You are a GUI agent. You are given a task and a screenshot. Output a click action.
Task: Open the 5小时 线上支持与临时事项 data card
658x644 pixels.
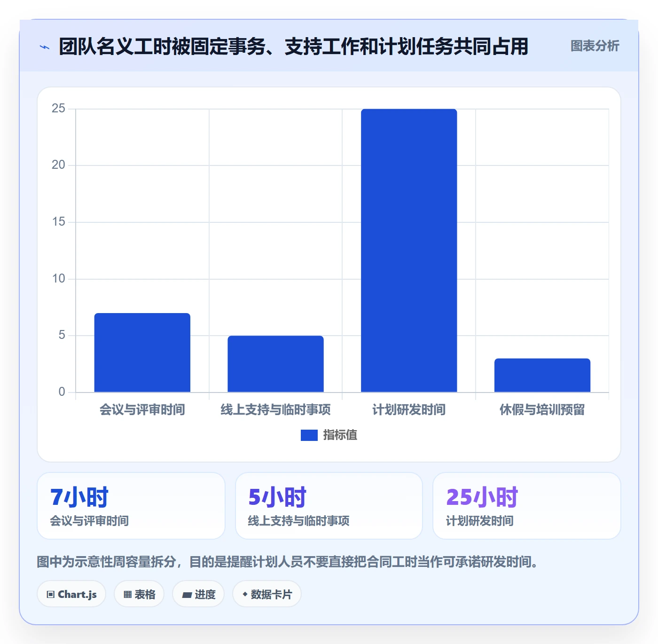(x=329, y=506)
